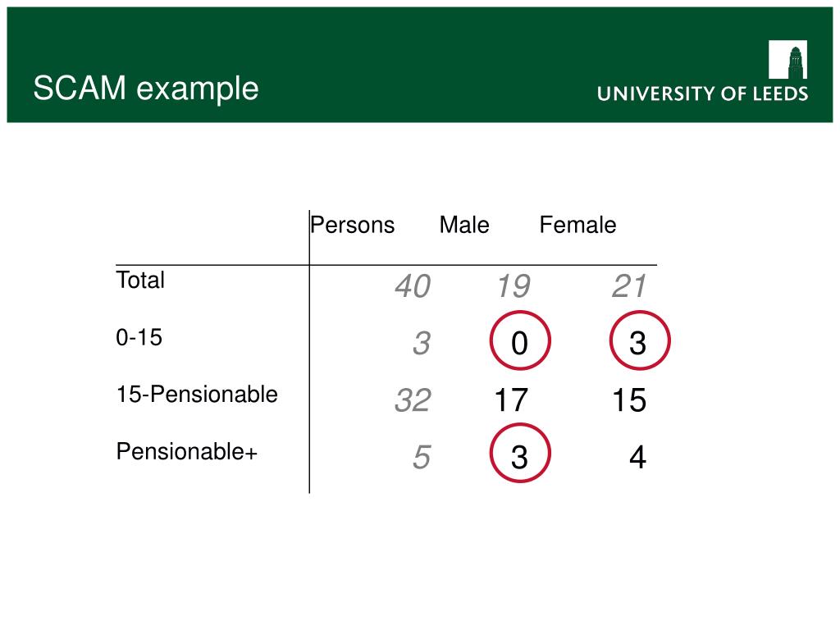
Task: Select total persons value 40
Action: pos(413,286)
